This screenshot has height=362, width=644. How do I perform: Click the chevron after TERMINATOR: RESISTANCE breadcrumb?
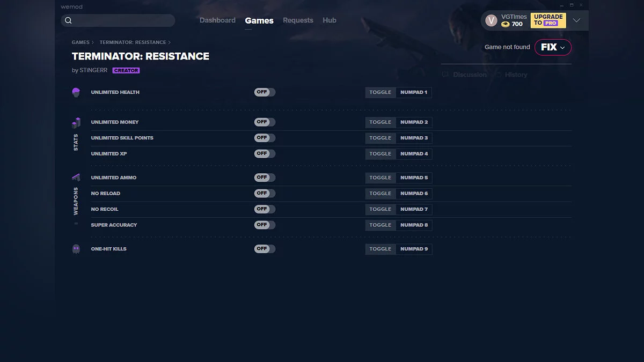tap(170, 42)
